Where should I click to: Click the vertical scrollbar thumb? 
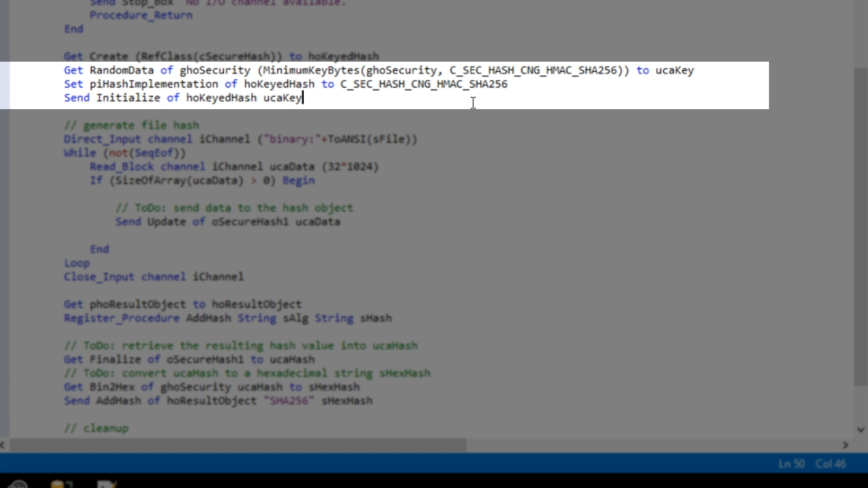coord(861,224)
